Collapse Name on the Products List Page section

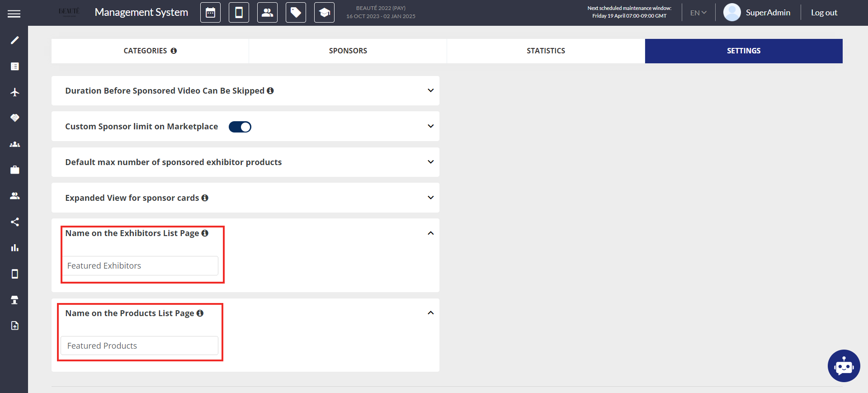pos(431,313)
